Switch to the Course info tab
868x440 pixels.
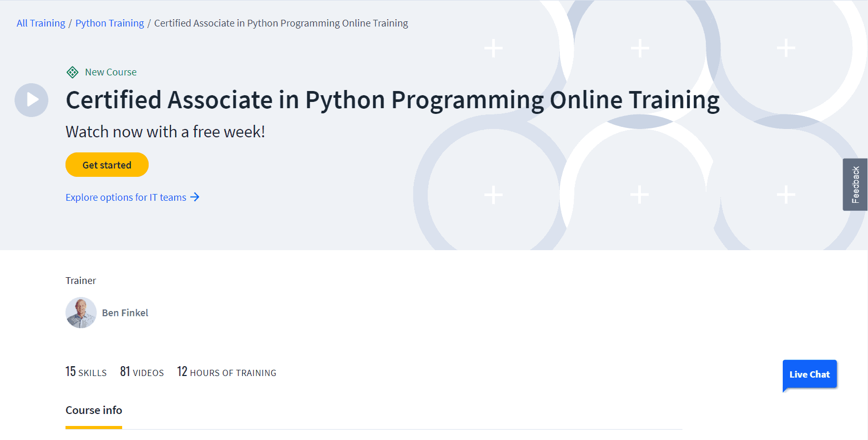pyautogui.click(x=94, y=410)
